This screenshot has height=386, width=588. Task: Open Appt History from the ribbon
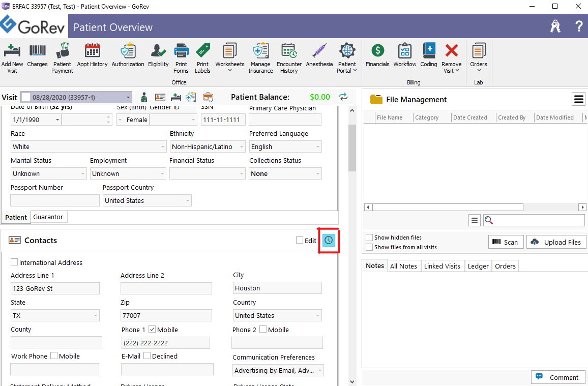click(92, 51)
